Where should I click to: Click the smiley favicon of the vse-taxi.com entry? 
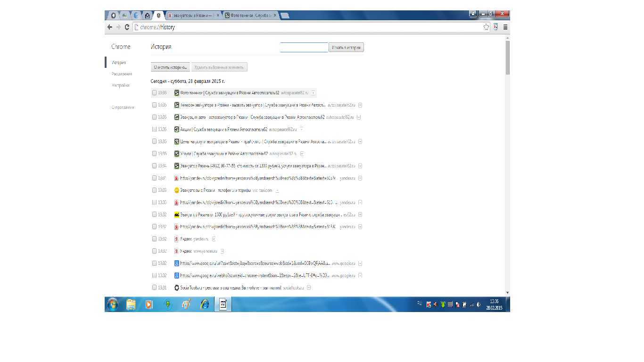[x=177, y=190]
